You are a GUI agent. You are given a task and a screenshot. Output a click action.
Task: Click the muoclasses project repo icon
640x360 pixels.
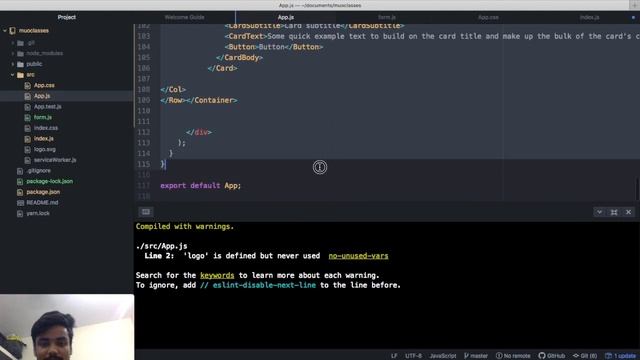coord(13,31)
